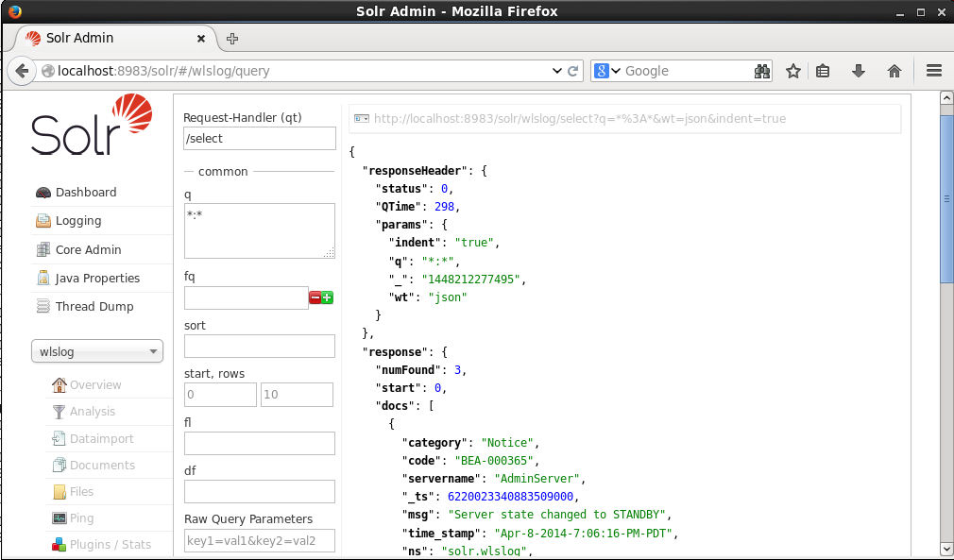Click the browser address bar URL
Screen dimensions: 954x560
(163, 71)
